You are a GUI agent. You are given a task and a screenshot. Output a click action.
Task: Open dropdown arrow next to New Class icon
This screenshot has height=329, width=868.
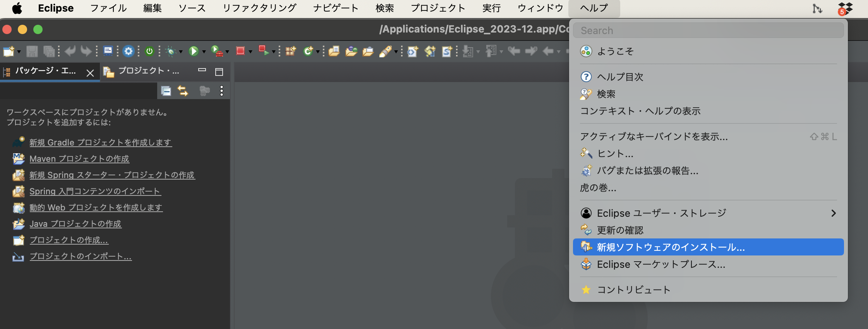318,52
